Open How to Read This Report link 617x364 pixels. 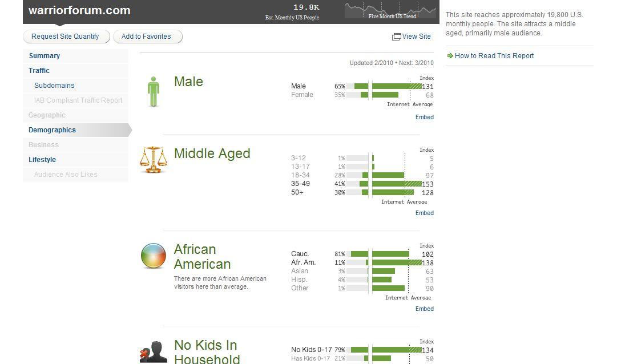[494, 56]
